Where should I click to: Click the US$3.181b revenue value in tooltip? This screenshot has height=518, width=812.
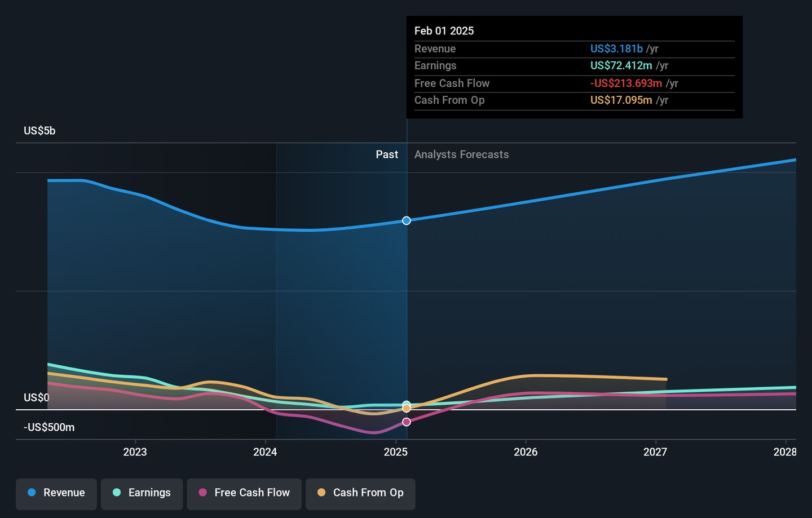[616, 49]
